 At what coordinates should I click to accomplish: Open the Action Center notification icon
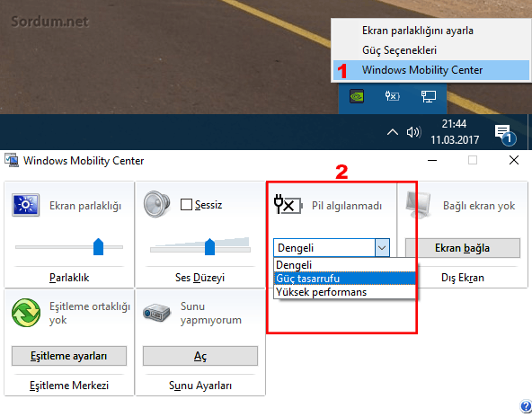pyautogui.click(x=505, y=134)
